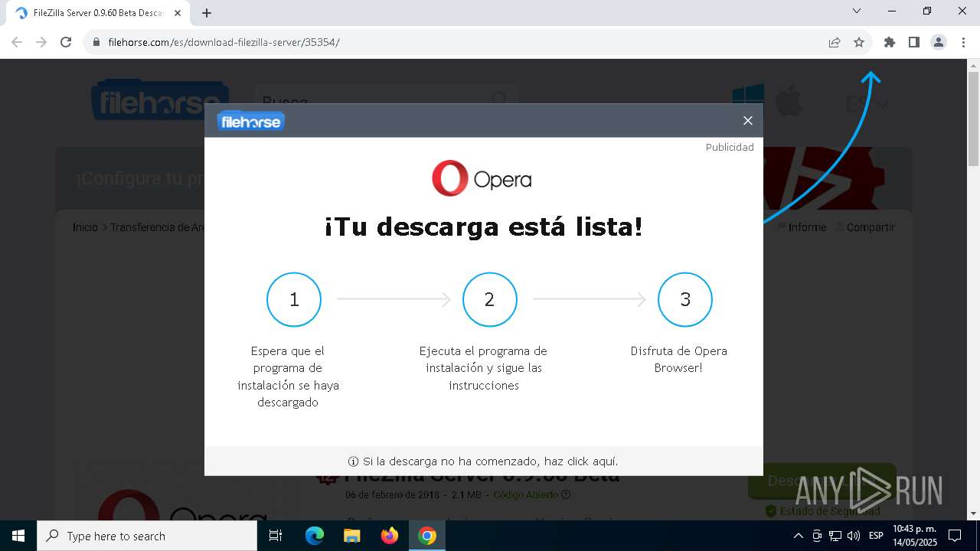This screenshot has height=551, width=980.
Task: Toggle Chrome side panel
Action: (x=914, y=42)
